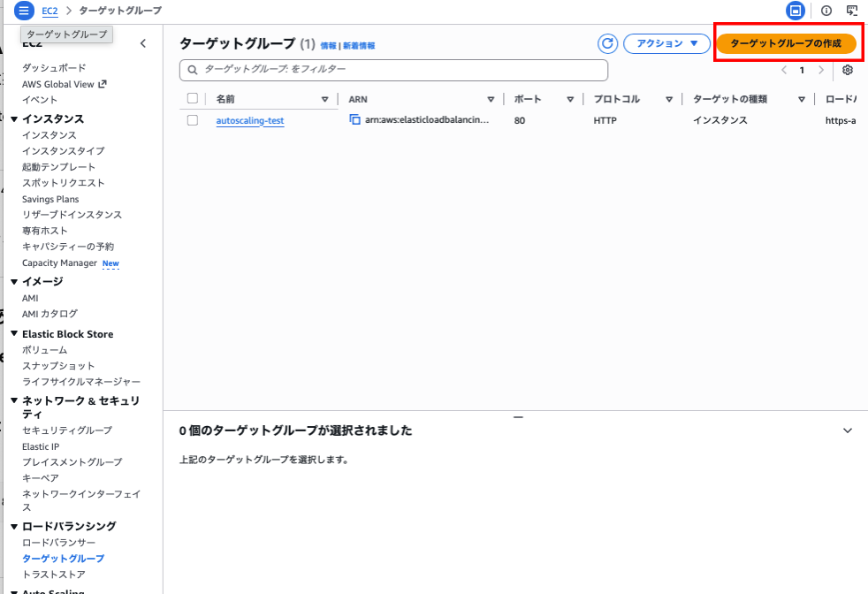The width and height of the screenshot is (868, 594).
Task: Click the HTTP protocol cell
Action: point(605,120)
